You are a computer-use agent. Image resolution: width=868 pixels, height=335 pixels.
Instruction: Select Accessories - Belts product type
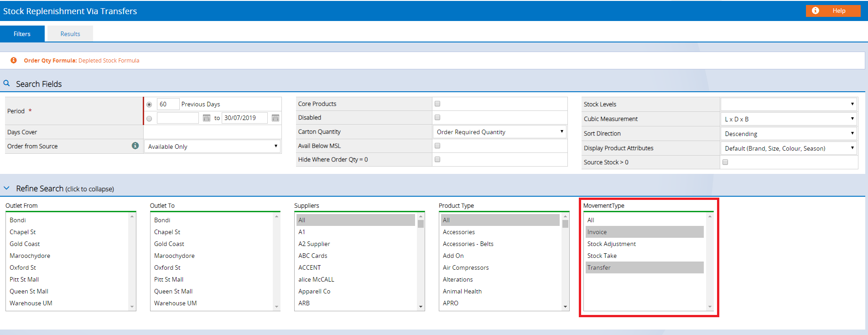[500, 244]
